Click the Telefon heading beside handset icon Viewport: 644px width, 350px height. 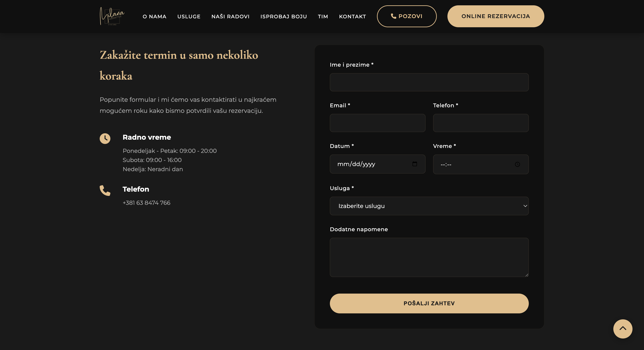[x=136, y=189]
